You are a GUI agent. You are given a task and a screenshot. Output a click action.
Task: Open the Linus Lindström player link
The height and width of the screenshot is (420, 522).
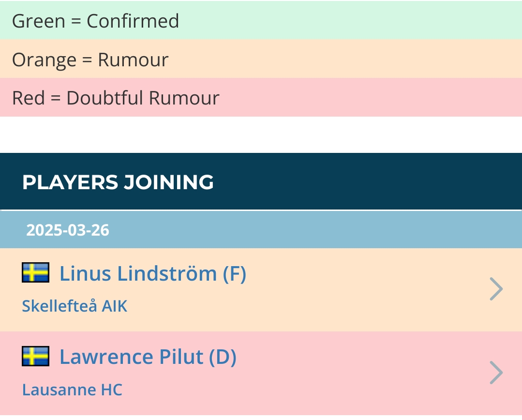(153, 273)
